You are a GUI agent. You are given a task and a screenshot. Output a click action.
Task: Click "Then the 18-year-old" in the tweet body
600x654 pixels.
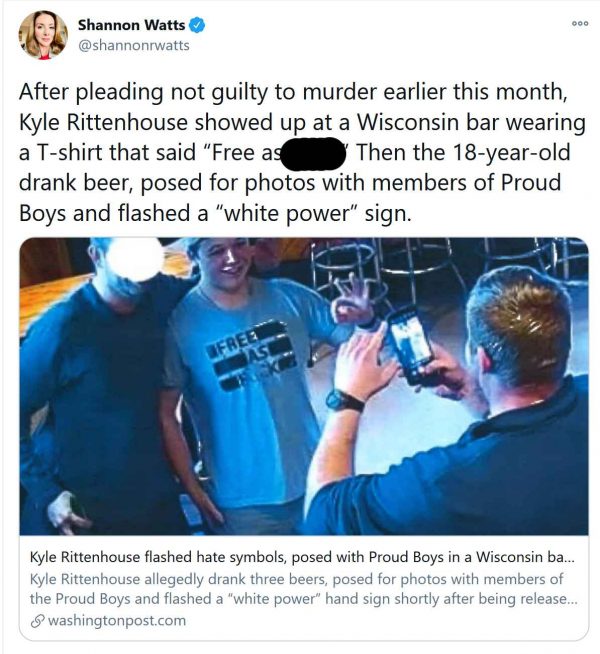(463, 152)
